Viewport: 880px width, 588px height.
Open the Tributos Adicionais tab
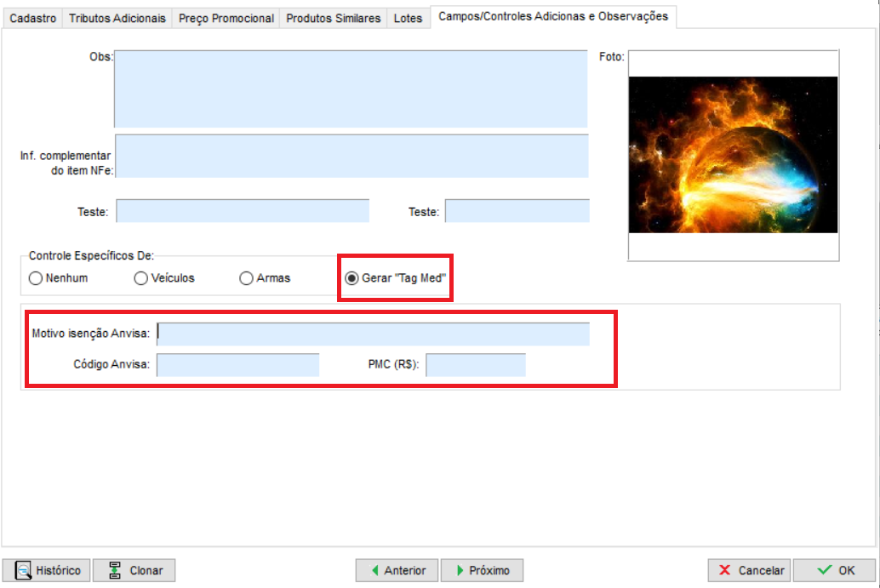pyautogui.click(x=117, y=18)
